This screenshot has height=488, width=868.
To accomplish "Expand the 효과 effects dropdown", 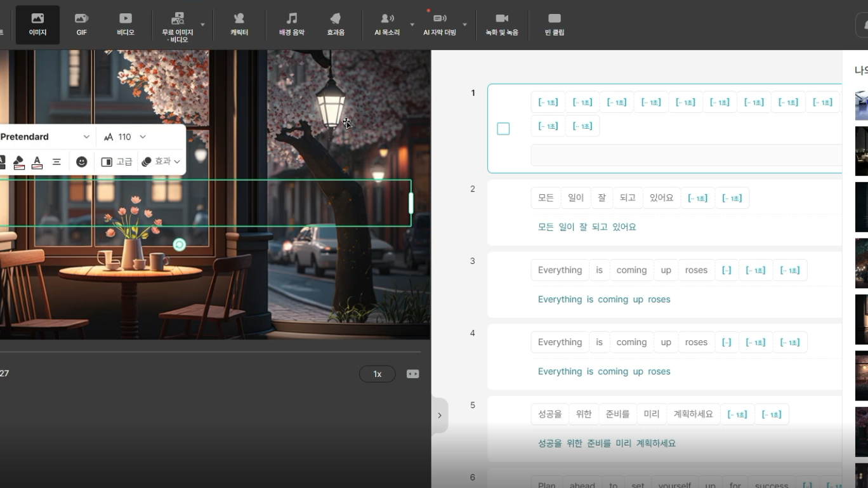I will tap(161, 162).
